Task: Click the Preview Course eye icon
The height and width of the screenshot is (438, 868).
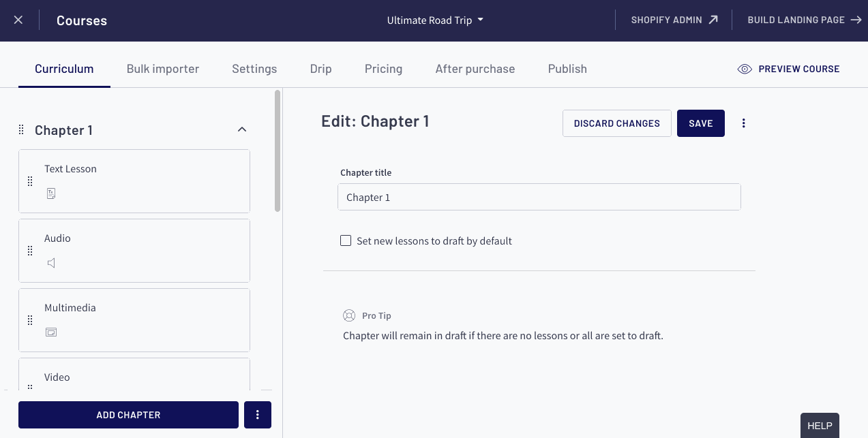Action: pos(745,69)
